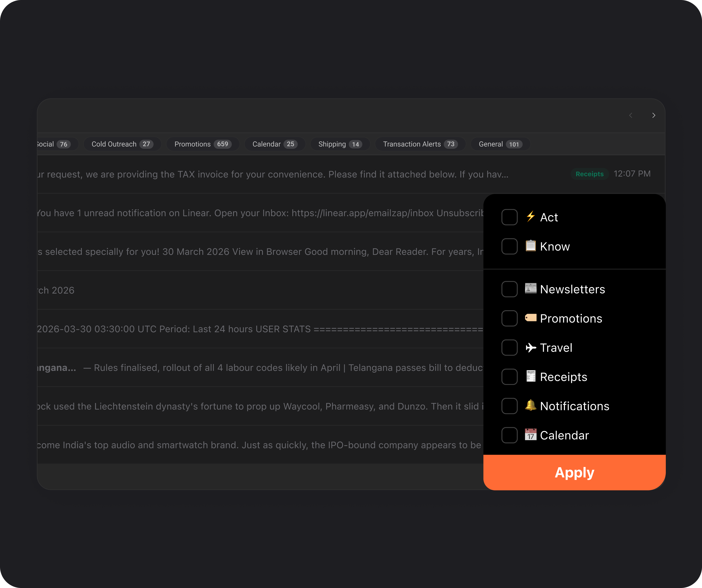This screenshot has height=588, width=702.
Task: Click the left navigation chevron
Action: coord(630,115)
